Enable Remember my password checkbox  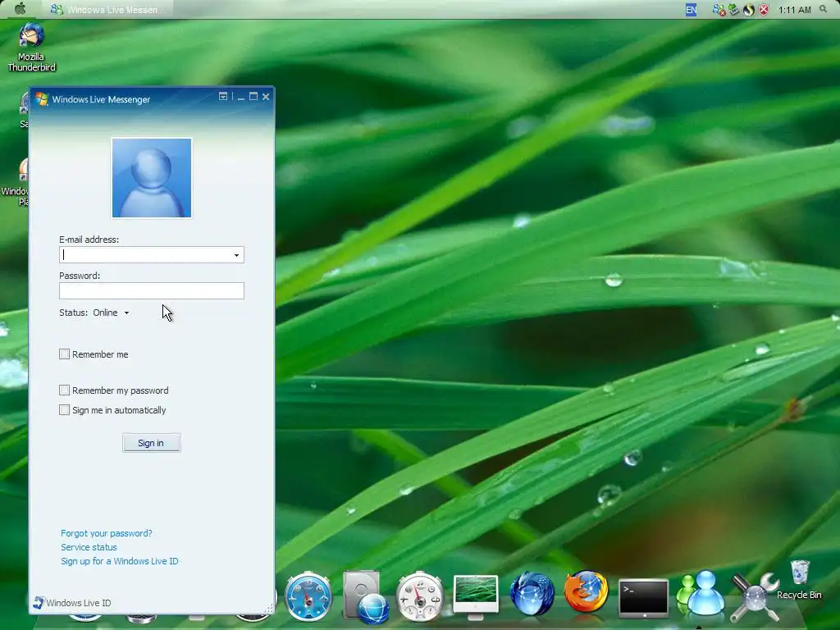64,390
